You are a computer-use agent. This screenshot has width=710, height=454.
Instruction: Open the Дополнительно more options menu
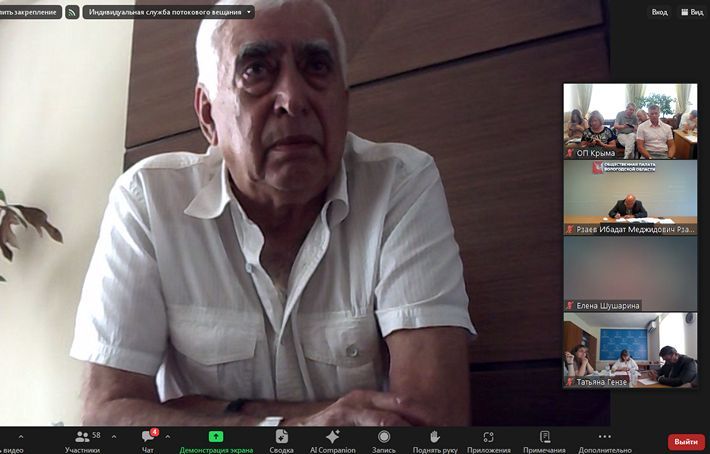pyautogui.click(x=604, y=441)
